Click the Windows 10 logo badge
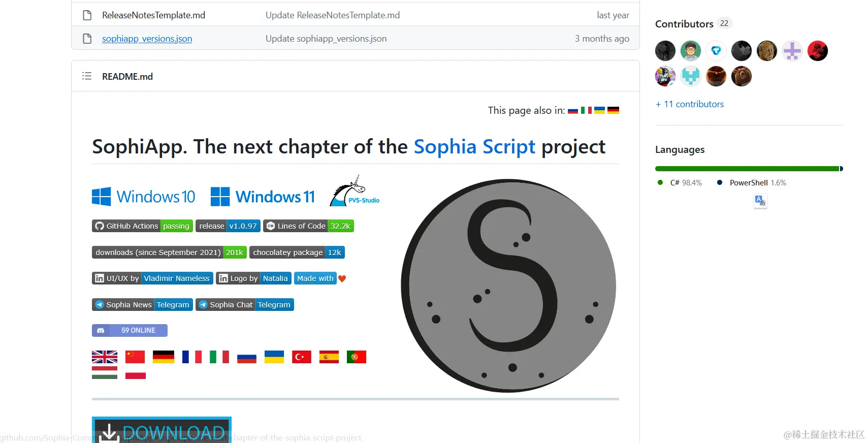This screenshot has width=868, height=443. click(144, 197)
